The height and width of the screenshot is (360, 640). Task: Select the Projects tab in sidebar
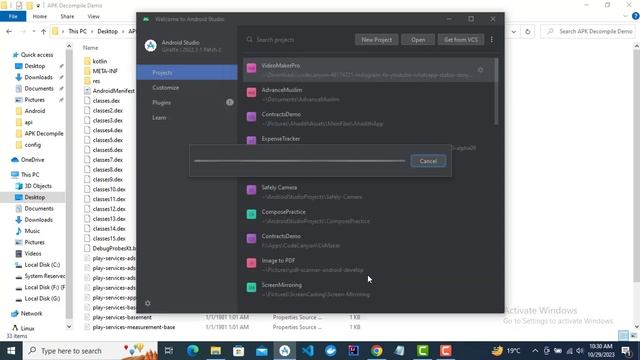click(187, 73)
